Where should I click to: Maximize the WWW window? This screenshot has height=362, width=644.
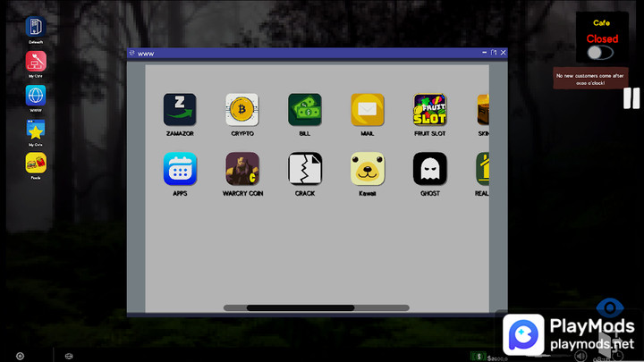click(494, 53)
